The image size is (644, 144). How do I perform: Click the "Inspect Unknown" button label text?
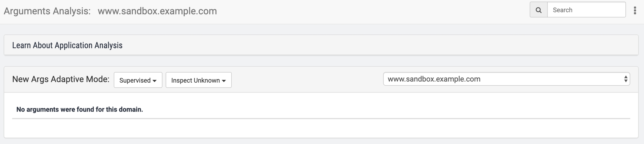(x=195, y=80)
